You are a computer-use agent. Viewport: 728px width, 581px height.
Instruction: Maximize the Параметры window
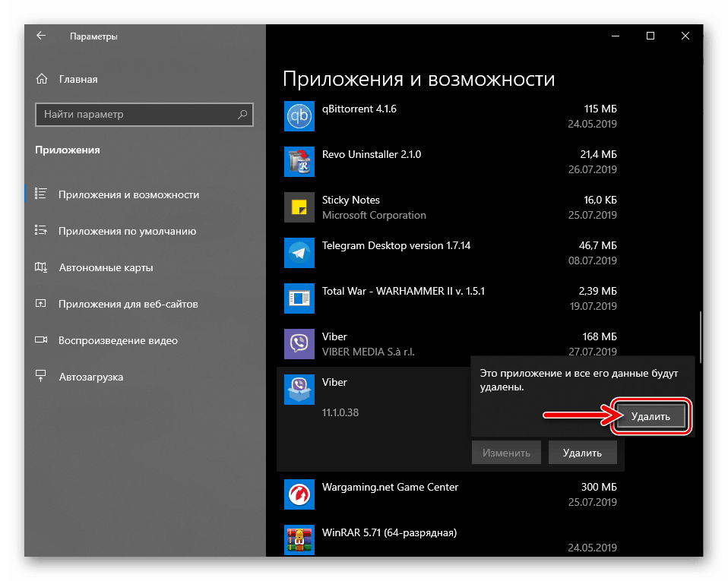click(650, 36)
